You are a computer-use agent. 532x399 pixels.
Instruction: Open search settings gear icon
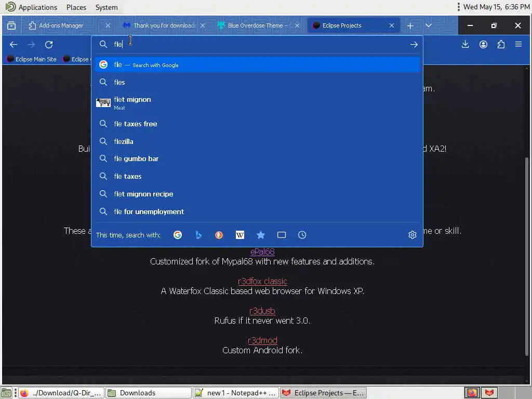(x=412, y=235)
